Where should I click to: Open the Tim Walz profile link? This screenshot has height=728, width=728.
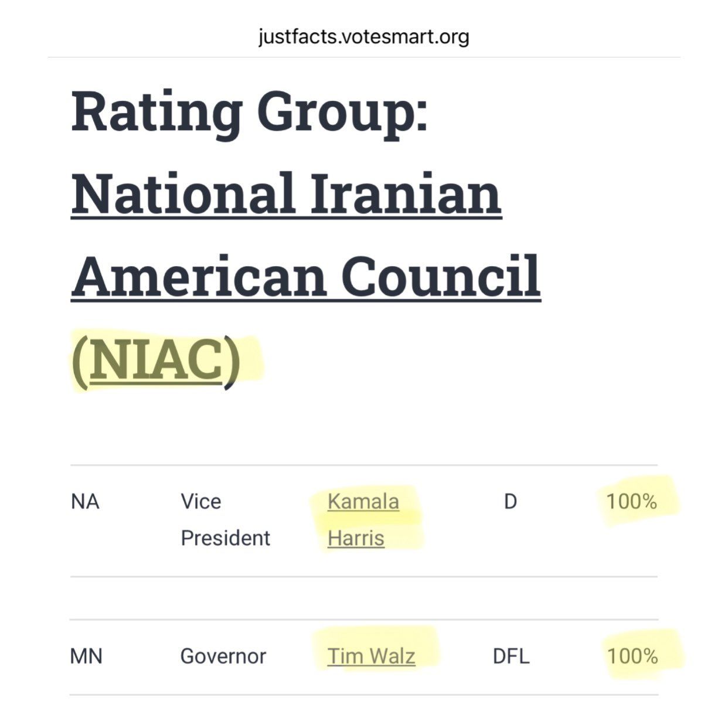(x=371, y=656)
